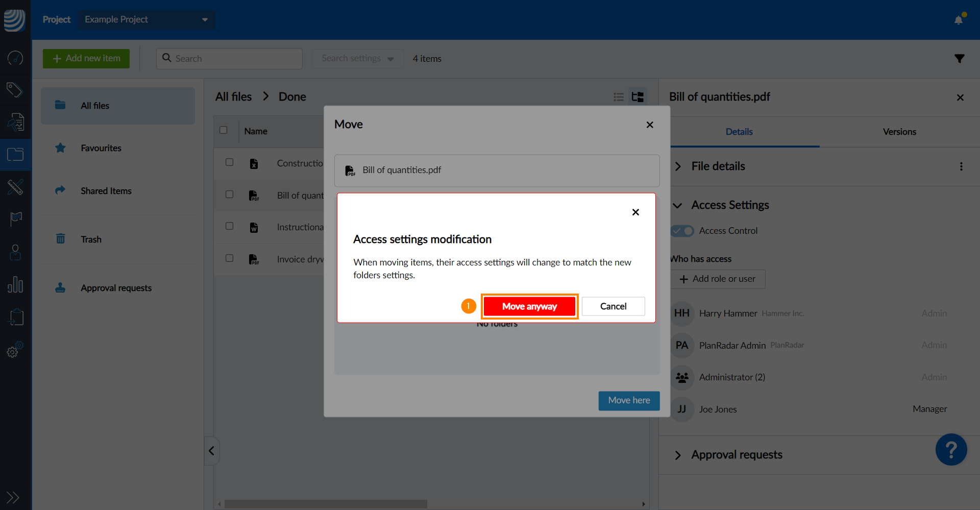980x510 pixels.
Task: Switch to list view icon
Action: [x=619, y=97]
